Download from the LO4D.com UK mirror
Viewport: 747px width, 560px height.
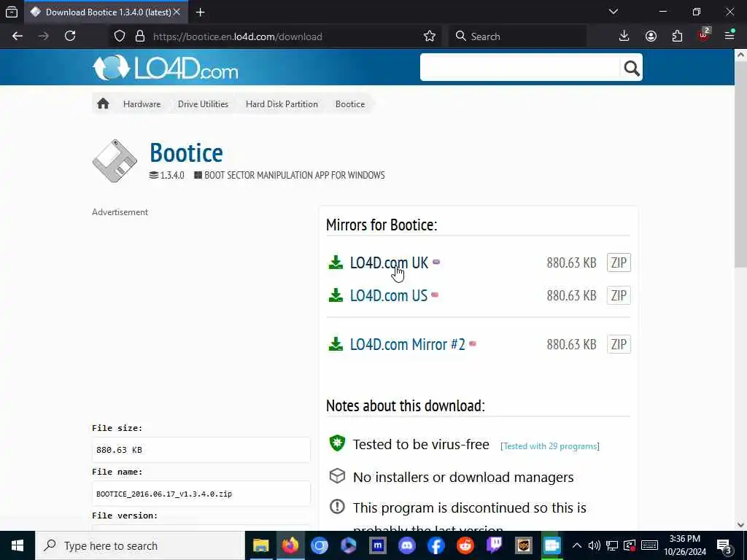pyautogui.click(x=389, y=262)
